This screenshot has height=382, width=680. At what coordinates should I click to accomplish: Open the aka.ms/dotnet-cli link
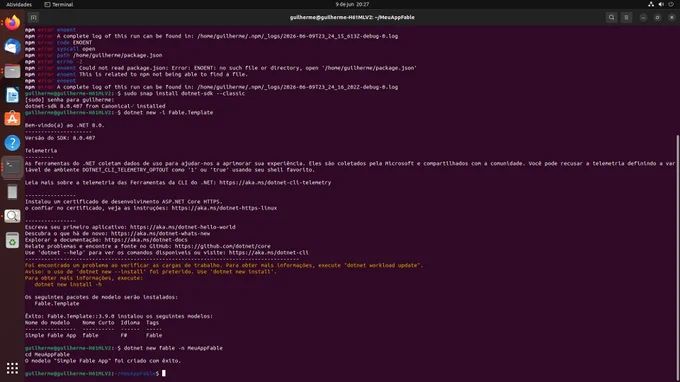[x=269, y=252]
